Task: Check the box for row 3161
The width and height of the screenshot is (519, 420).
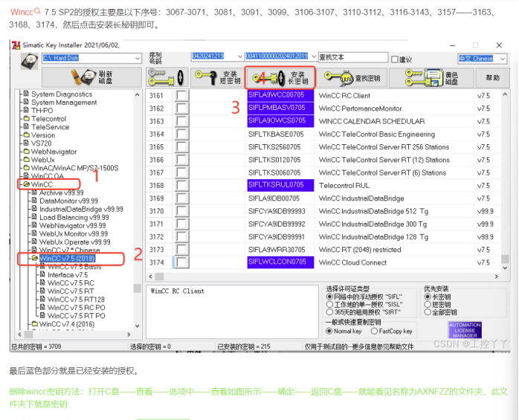Action: point(181,96)
